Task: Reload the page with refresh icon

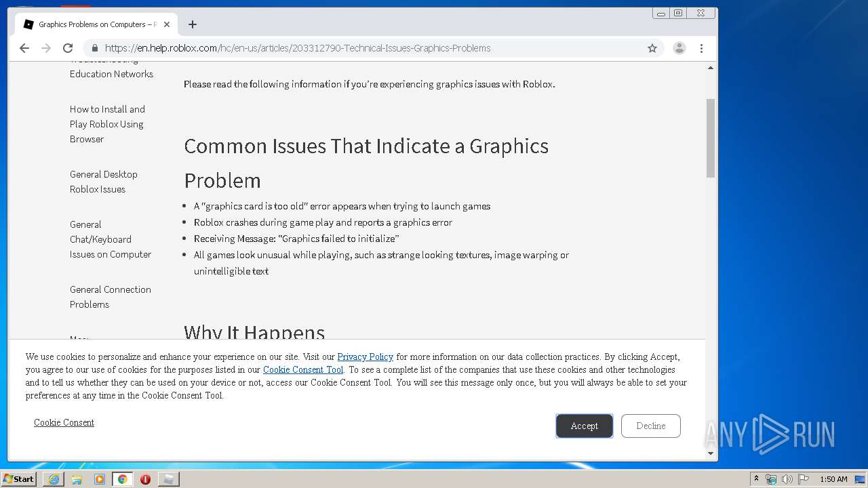Action: tap(68, 48)
